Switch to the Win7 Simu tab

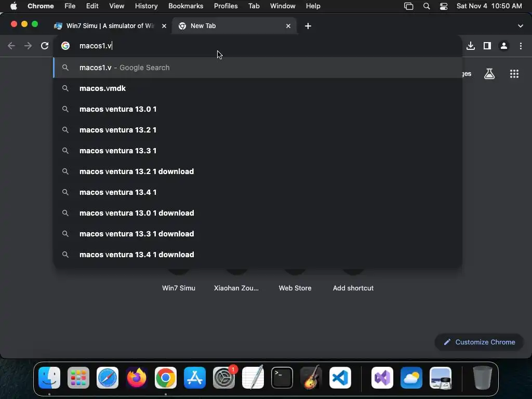[x=110, y=26]
